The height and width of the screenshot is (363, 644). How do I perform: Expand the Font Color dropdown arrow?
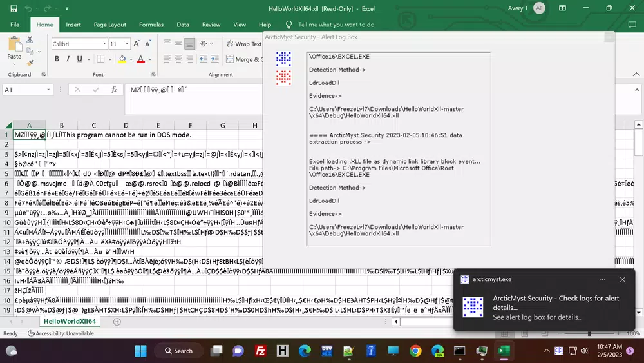click(150, 59)
